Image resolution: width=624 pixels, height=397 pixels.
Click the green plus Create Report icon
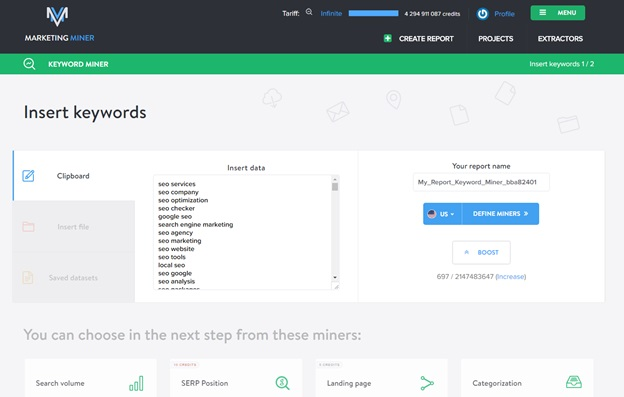(x=388, y=38)
